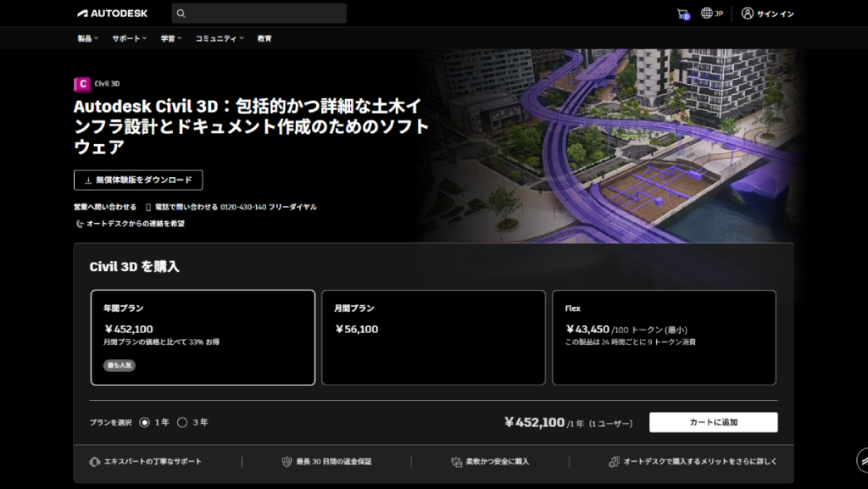Click 柔軟かつ安全に購入 text

(497, 462)
